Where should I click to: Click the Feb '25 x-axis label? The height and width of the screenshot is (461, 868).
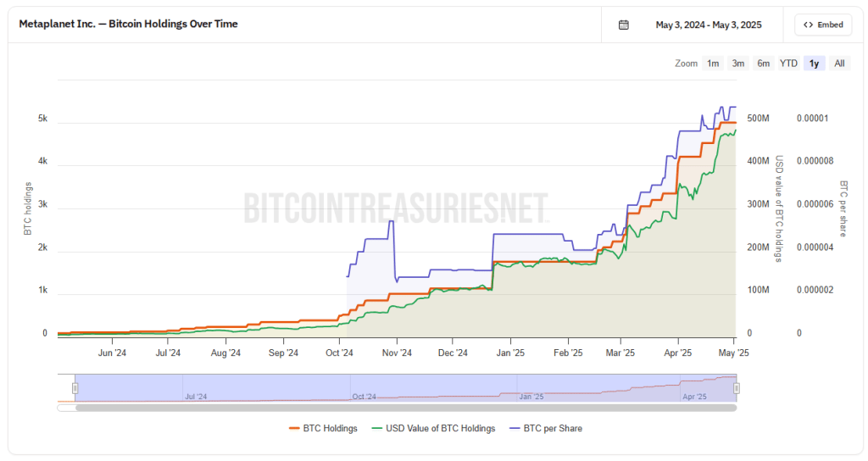pyautogui.click(x=568, y=353)
